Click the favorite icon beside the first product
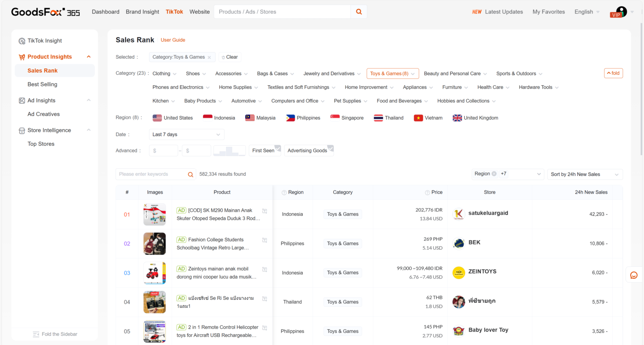Image resolution: width=644 pixels, height=345 pixels. pyautogui.click(x=265, y=211)
